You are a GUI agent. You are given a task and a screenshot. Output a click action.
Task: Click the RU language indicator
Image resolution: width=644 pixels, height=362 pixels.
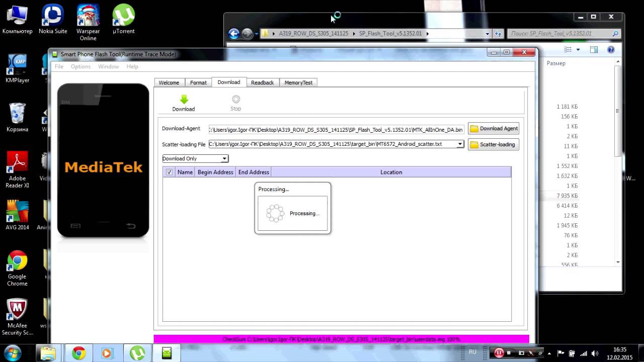coord(472,352)
